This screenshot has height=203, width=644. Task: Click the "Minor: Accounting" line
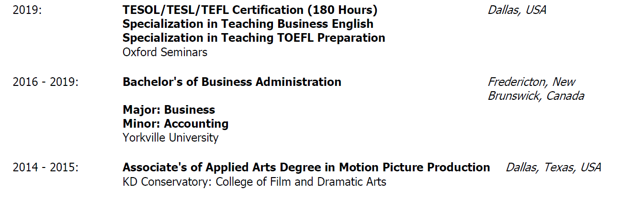pyautogui.click(x=175, y=124)
